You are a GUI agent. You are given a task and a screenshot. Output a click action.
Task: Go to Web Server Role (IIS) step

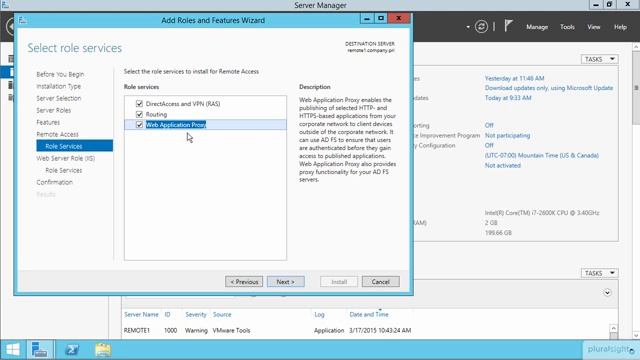(66, 158)
